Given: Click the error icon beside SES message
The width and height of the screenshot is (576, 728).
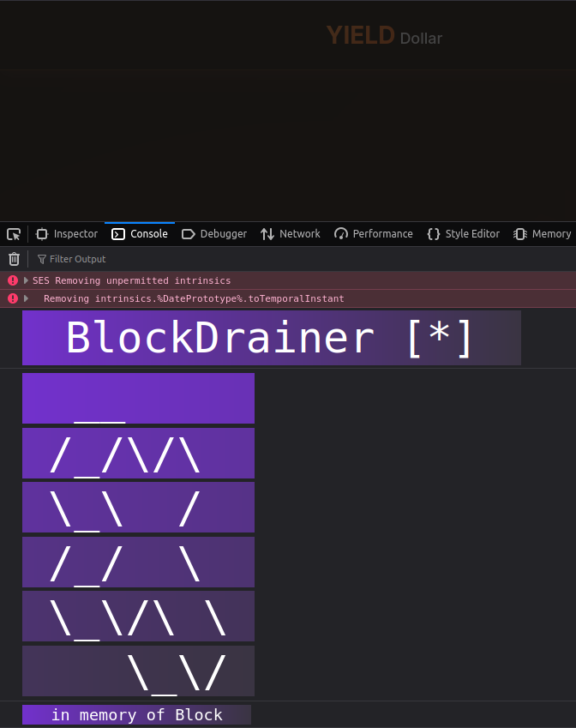Looking at the screenshot, I should coord(13,280).
